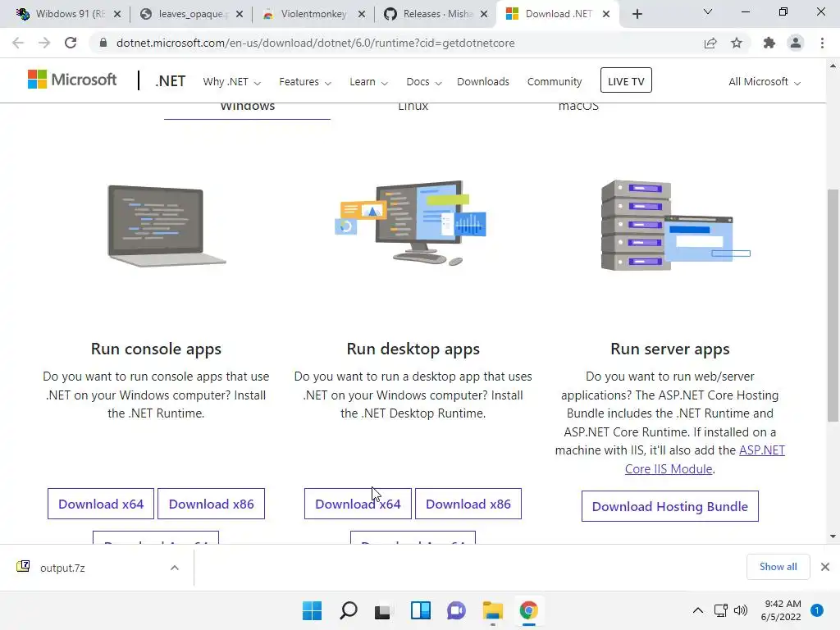Image resolution: width=840 pixels, height=630 pixels.
Task: Expand the output.7z download options arrow
Action: 175,568
